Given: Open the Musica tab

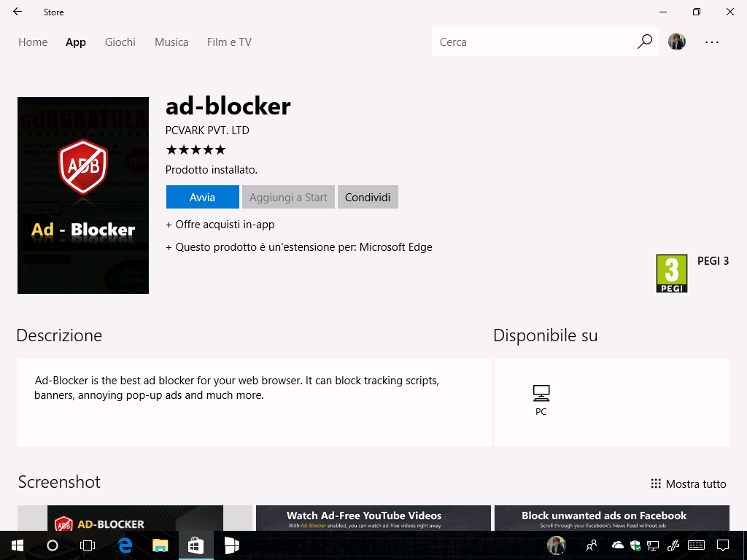Looking at the screenshot, I should [x=171, y=42].
